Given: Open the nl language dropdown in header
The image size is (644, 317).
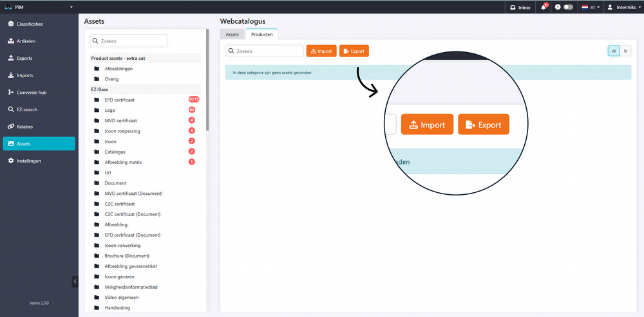Looking at the screenshot, I should (x=591, y=7).
